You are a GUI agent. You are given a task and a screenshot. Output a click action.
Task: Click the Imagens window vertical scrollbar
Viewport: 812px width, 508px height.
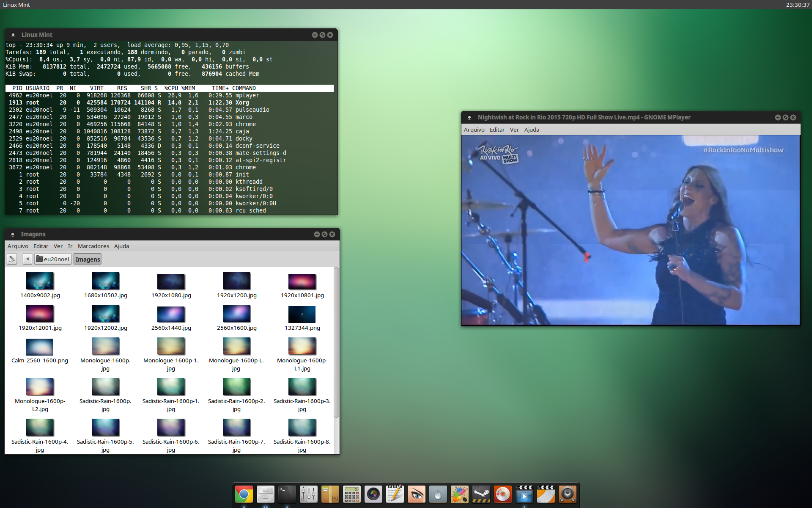pos(336,342)
